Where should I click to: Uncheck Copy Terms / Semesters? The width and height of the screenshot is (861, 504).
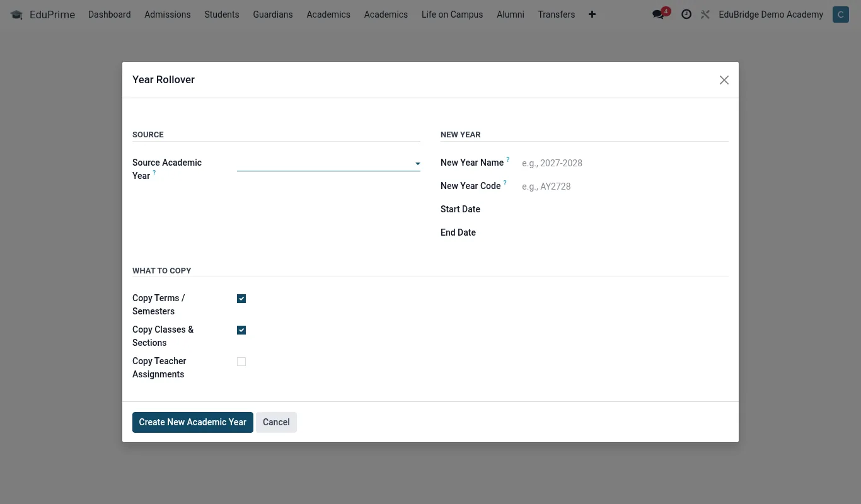[241, 299]
